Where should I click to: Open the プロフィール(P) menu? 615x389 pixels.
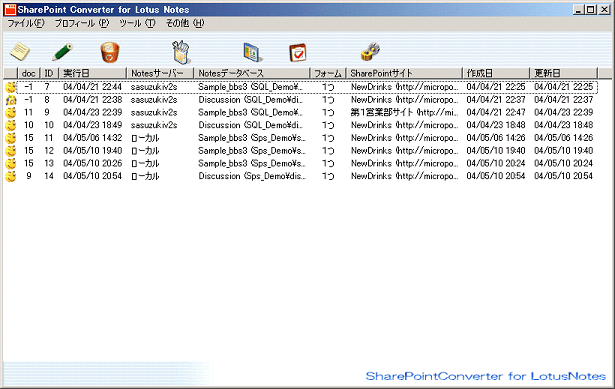coord(82,24)
